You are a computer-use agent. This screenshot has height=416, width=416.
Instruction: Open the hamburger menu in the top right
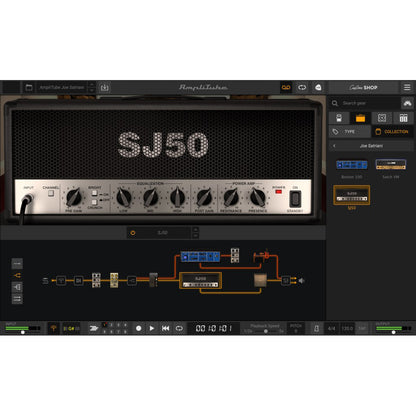point(407,87)
